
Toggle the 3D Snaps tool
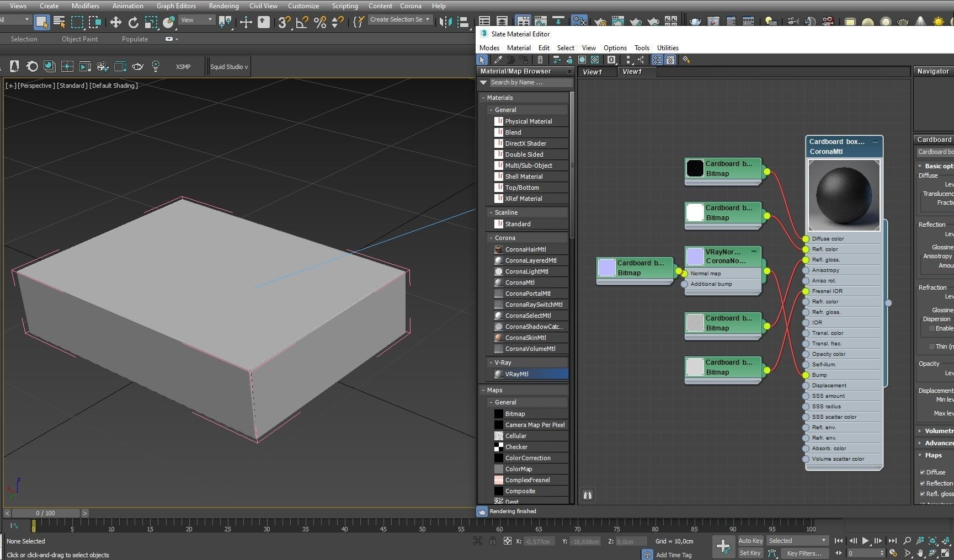point(284,22)
